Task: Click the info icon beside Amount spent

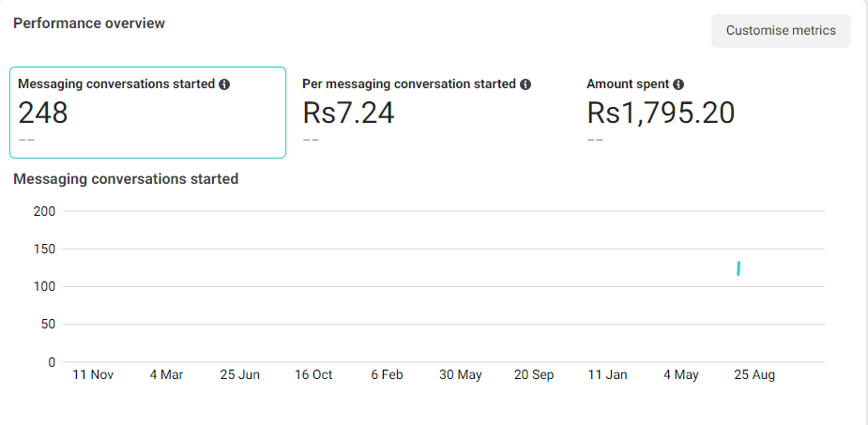Action: coord(678,84)
